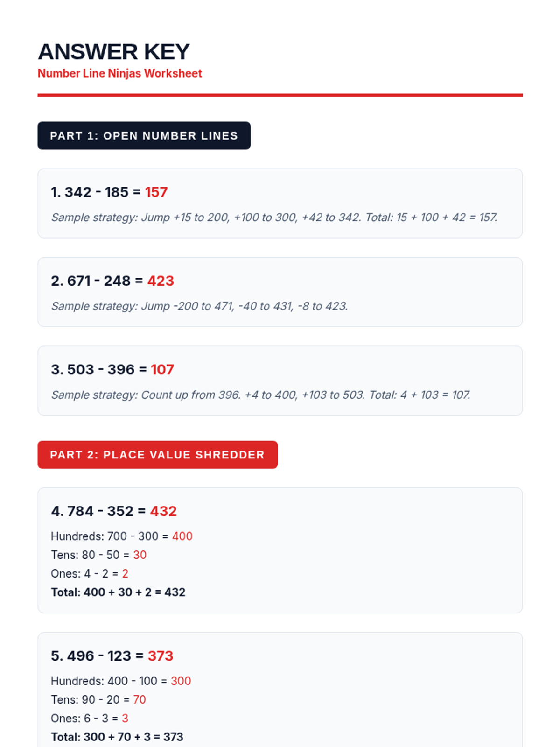Click the problem 1 sample strategy text

(274, 218)
